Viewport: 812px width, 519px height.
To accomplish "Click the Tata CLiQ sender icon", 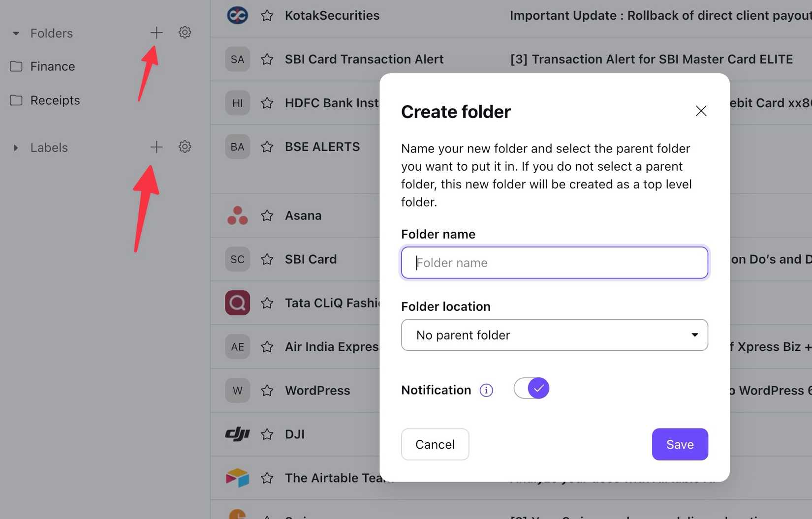I will (x=237, y=303).
